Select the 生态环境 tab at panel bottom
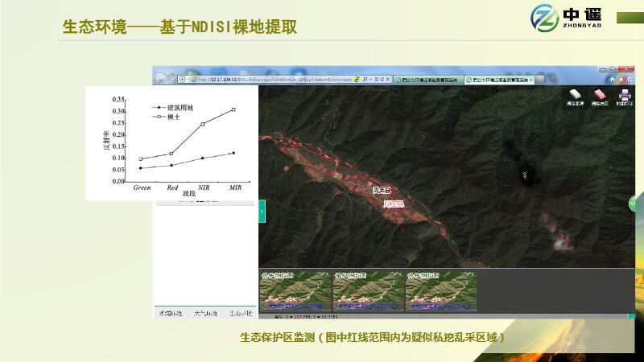644x362 pixels. click(239, 312)
